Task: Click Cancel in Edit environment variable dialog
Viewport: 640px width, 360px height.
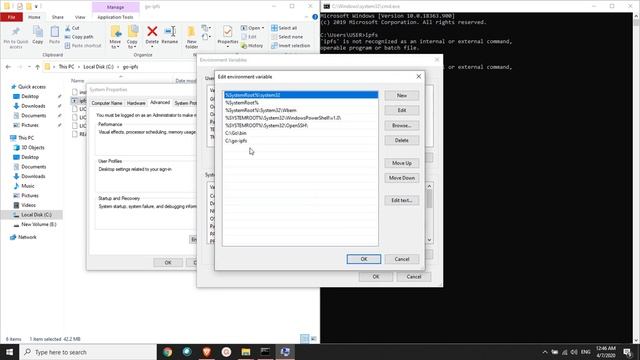Action: 402,259
